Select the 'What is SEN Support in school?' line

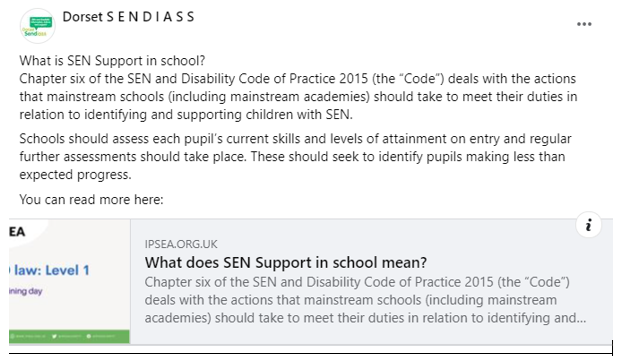pos(112,61)
